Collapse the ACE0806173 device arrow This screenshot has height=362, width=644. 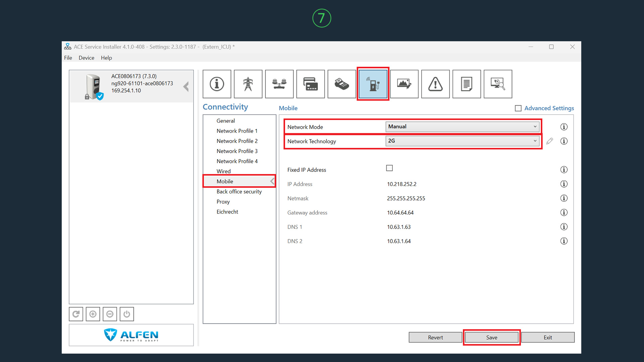point(186,86)
